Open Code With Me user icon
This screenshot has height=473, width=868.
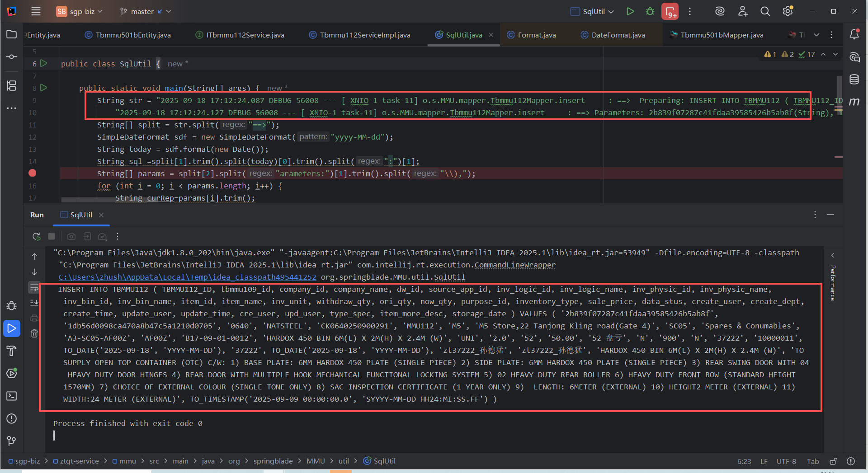click(743, 11)
